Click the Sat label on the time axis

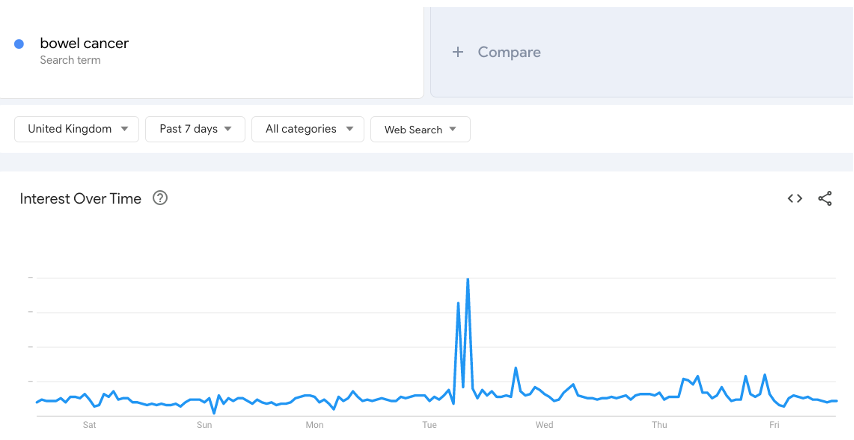(x=89, y=425)
